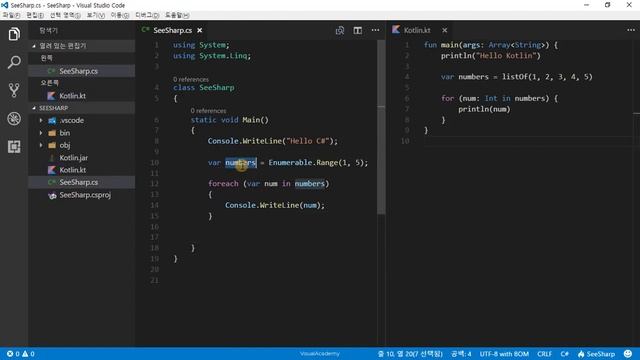Image resolution: width=640 pixels, height=360 pixels.
Task: Click the split editor icon
Action: [358, 31]
